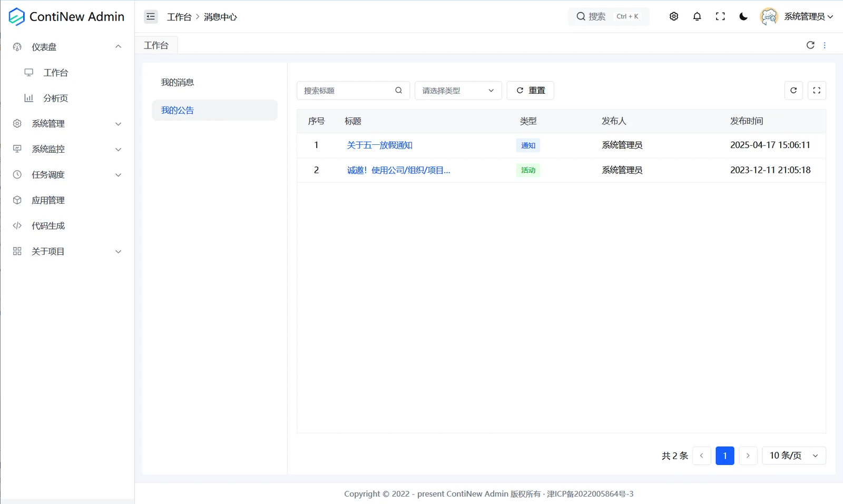Open the 10 条/页 page size dropdown

click(x=794, y=456)
